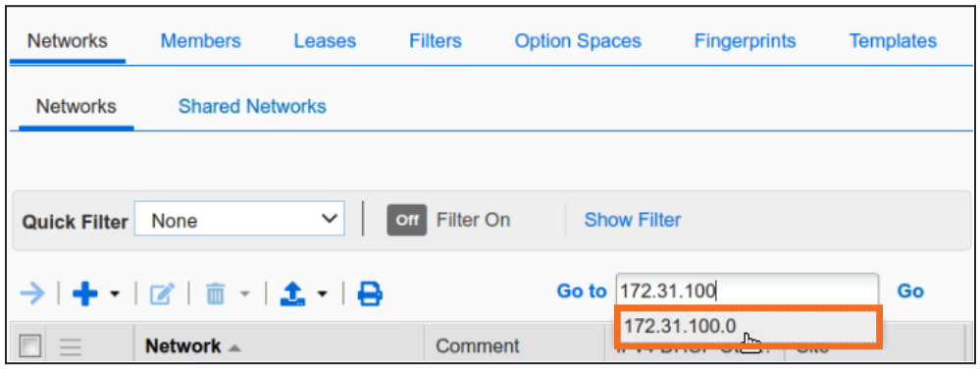Expand the arrow next to Delete icon

245,293
